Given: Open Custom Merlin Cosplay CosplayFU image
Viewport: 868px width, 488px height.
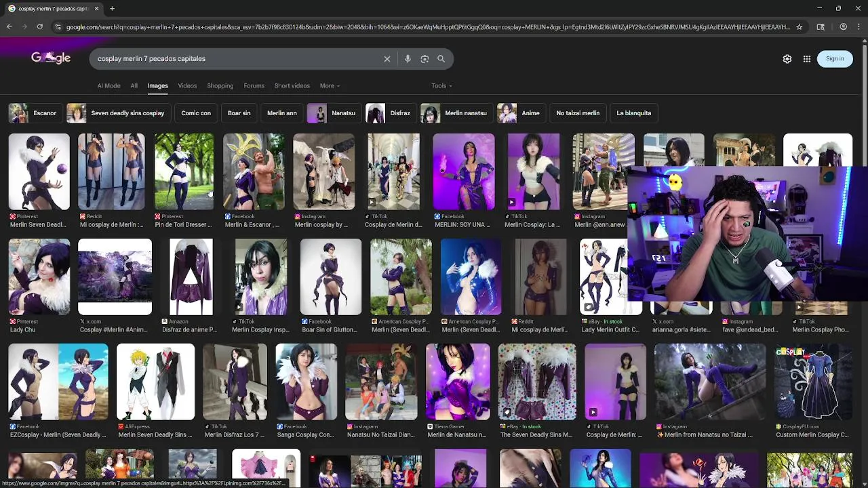Looking at the screenshot, I should pos(813,382).
